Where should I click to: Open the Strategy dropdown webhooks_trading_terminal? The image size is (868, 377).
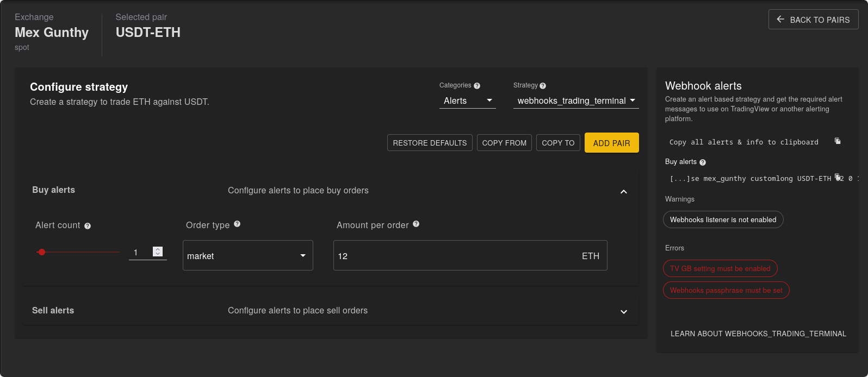pos(576,100)
